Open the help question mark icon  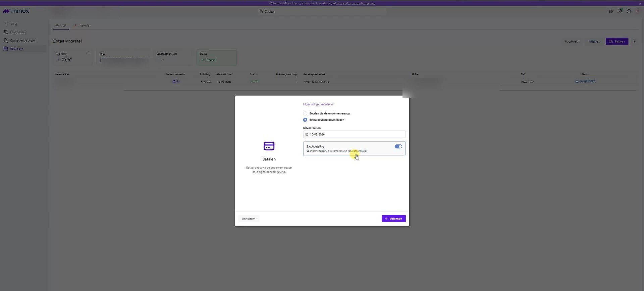tap(629, 11)
